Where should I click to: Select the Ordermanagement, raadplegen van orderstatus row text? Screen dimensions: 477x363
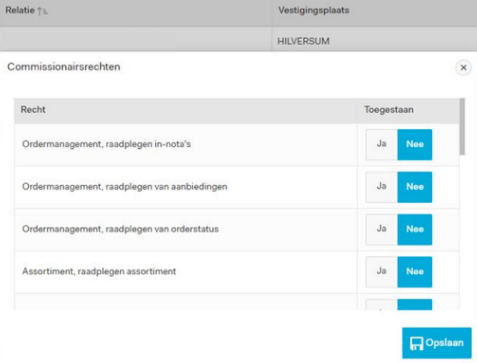(120, 229)
